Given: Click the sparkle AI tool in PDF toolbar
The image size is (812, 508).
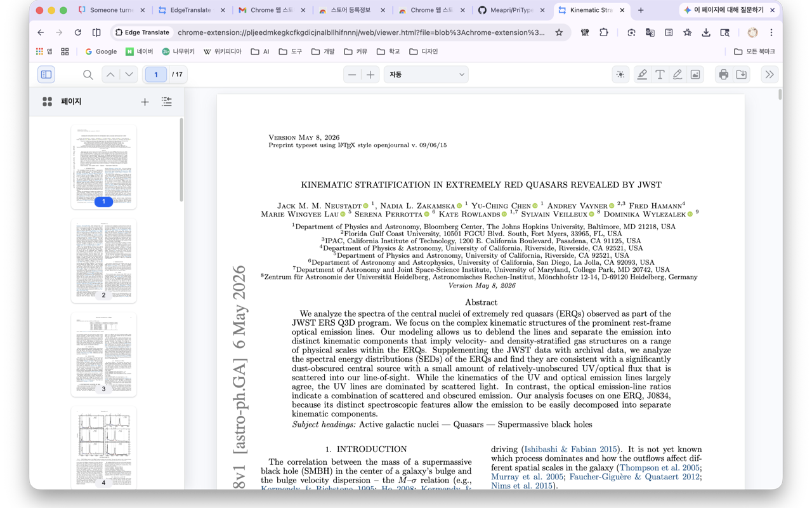Looking at the screenshot, I should point(620,75).
